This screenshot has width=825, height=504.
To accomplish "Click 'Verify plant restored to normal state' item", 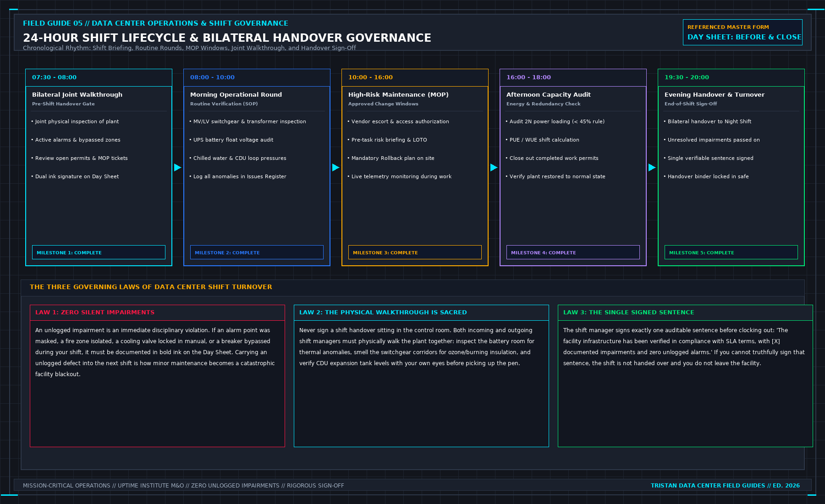I will [x=555, y=176].
